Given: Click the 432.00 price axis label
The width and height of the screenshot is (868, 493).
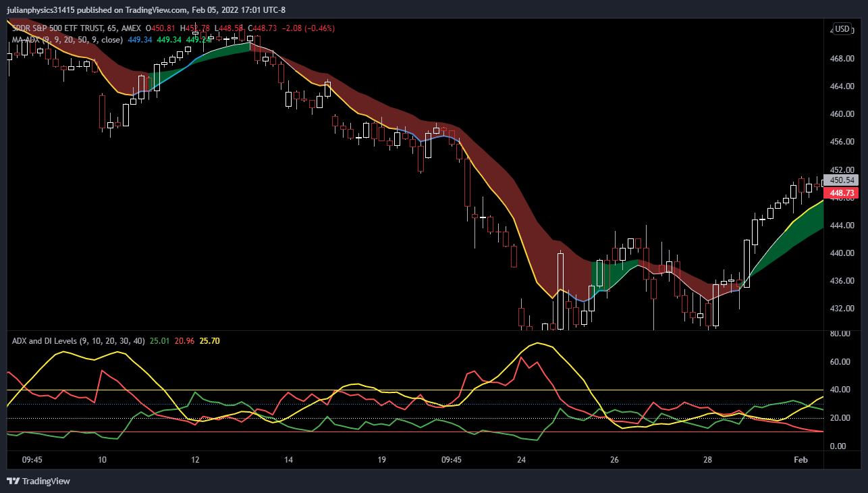Looking at the screenshot, I should point(842,309).
